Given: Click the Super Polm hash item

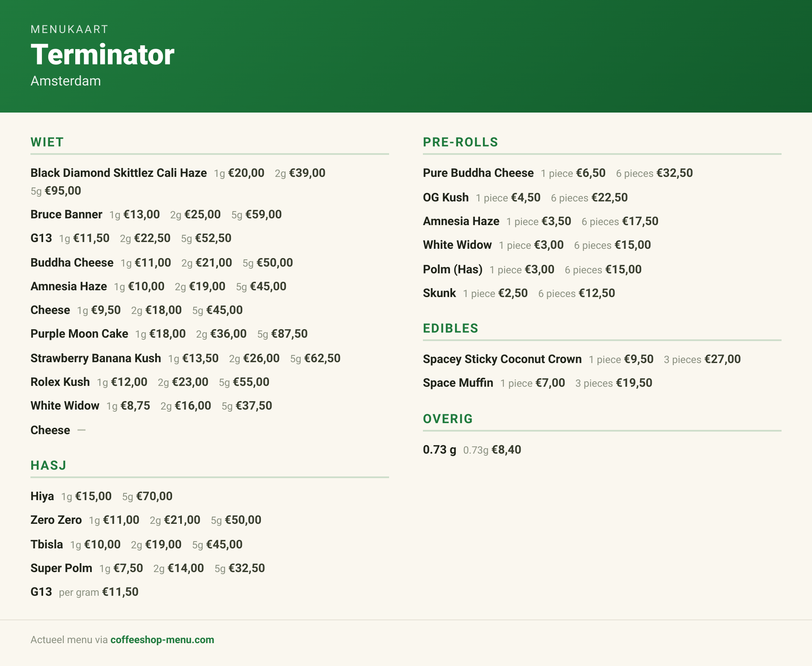Looking at the screenshot, I should pos(61,568).
